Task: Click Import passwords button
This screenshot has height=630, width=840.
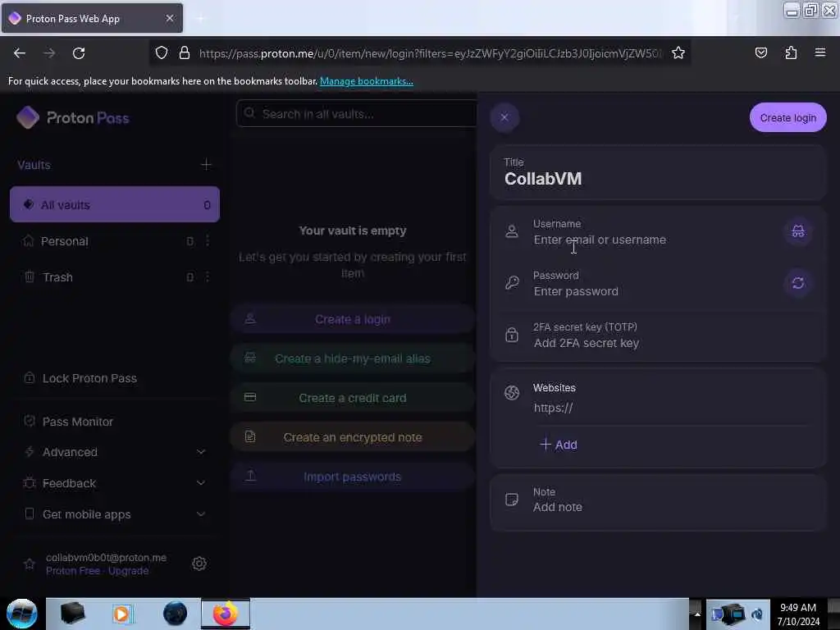Action: coord(353,477)
